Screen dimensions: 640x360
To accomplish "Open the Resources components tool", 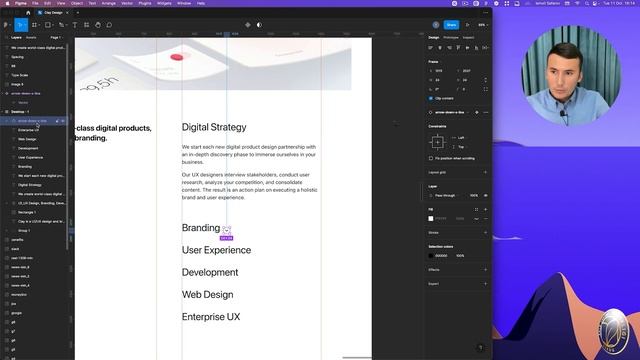I will (87, 25).
